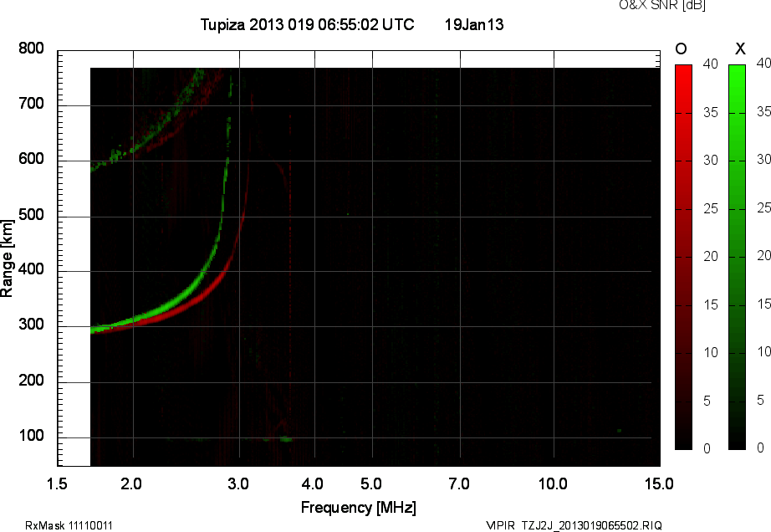Click the 'RxMask 11110011' footer text
The height and width of the screenshot is (532, 771).
click(x=69, y=525)
